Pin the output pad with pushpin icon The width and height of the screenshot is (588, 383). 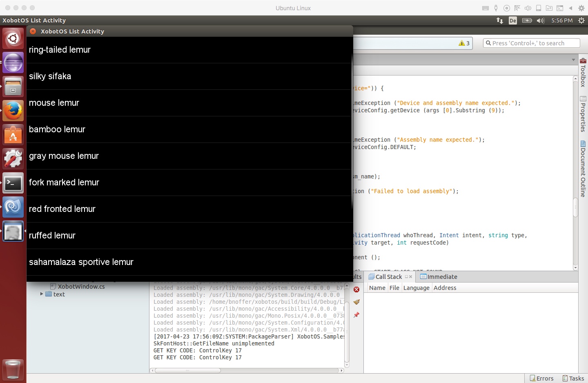356,315
